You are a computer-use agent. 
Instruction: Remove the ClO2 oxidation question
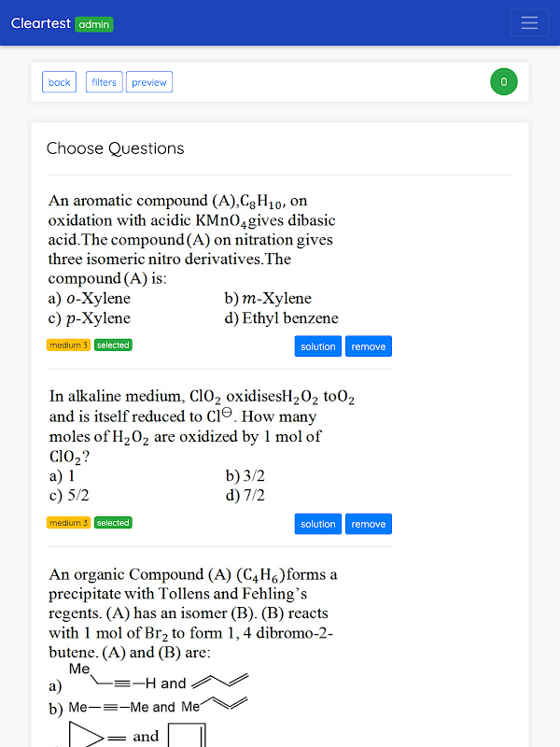click(368, 524)
